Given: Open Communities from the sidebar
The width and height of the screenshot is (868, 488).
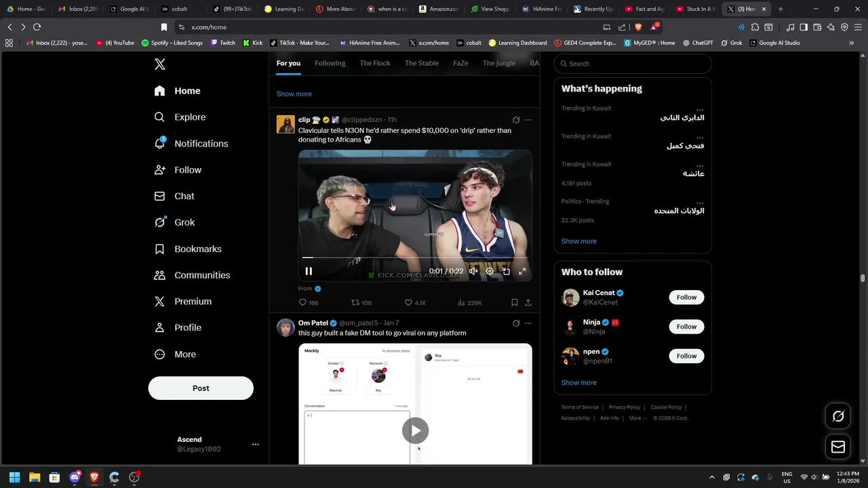Looking at the screenshot, I should pos(192,275).
